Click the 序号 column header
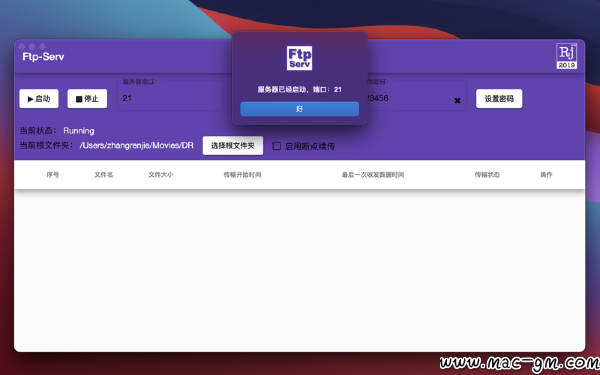This screenshot has height=375, width=600. click(53, 175)
